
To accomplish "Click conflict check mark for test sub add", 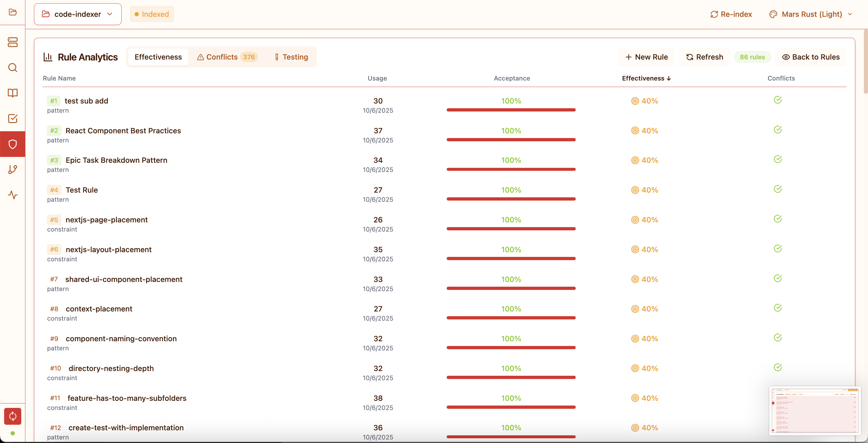I will [x=777, y=100].
